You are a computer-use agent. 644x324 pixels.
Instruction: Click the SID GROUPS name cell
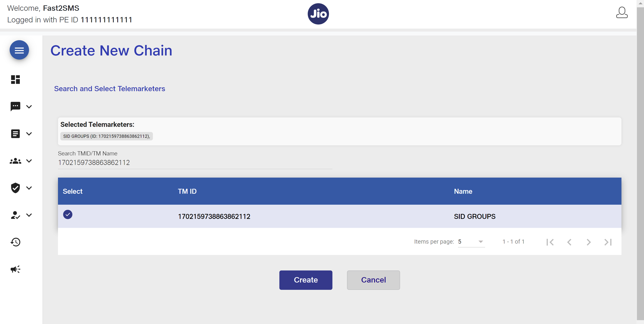click(x=475, y=216)
